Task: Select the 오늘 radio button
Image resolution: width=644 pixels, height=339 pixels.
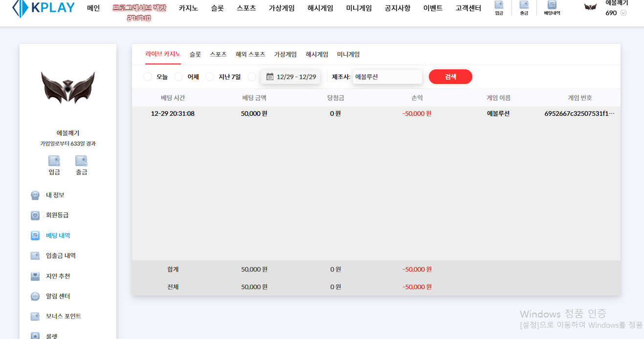Action: pos(148,77)
